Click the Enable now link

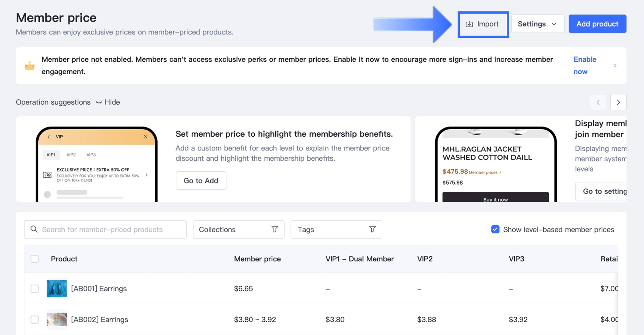pos(585,65)
